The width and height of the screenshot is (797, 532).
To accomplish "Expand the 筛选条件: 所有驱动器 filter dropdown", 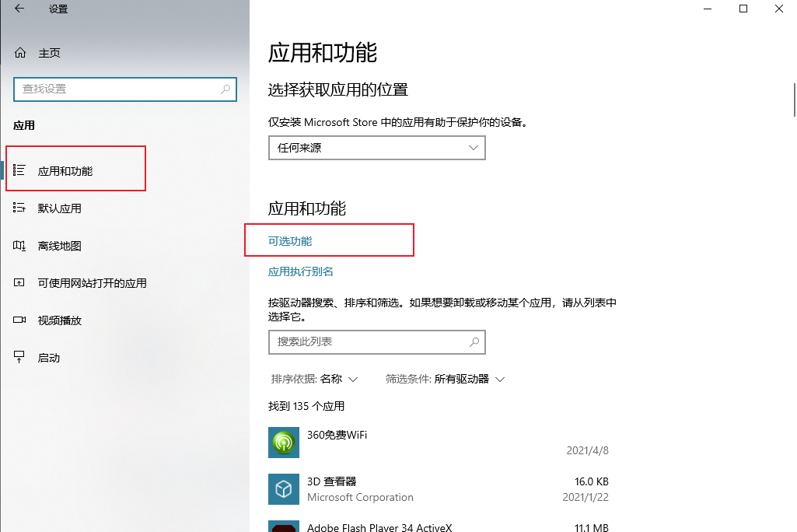I will point(445,379).
